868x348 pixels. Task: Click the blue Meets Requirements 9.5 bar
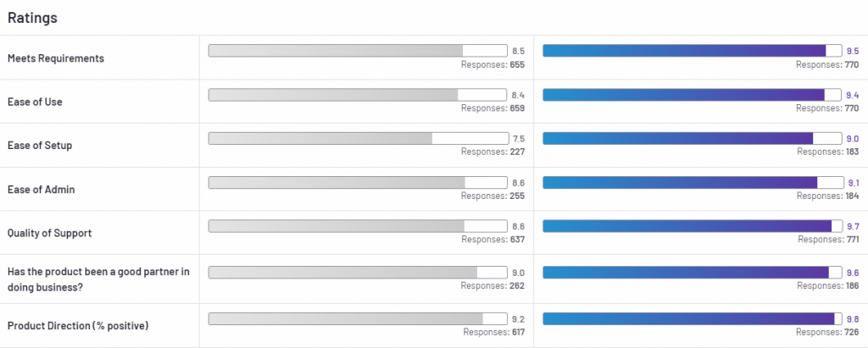point(693,51)
